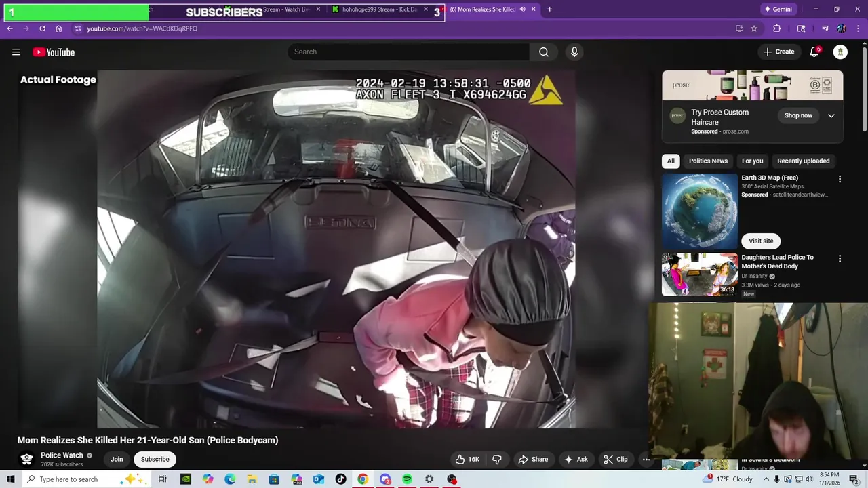Close the Mom Realizes She Killed tab
The width and height of the screenshot is (868, 488).
(534, 9)
